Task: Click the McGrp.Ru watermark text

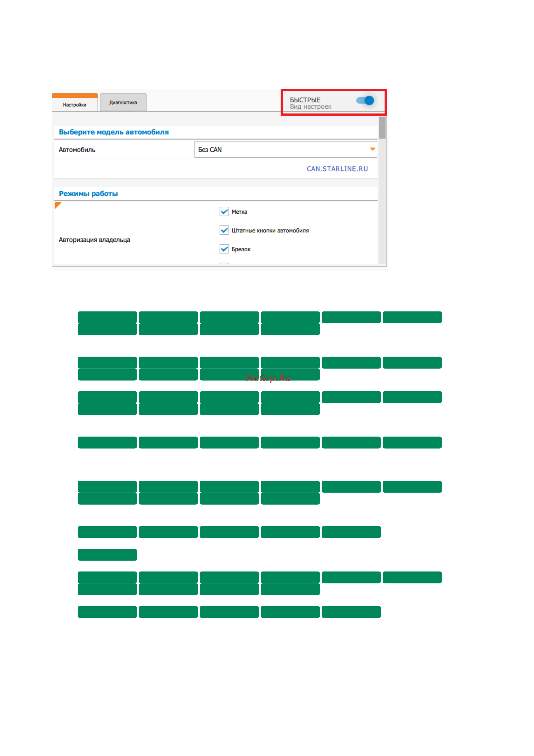Action: pos(268,378)
